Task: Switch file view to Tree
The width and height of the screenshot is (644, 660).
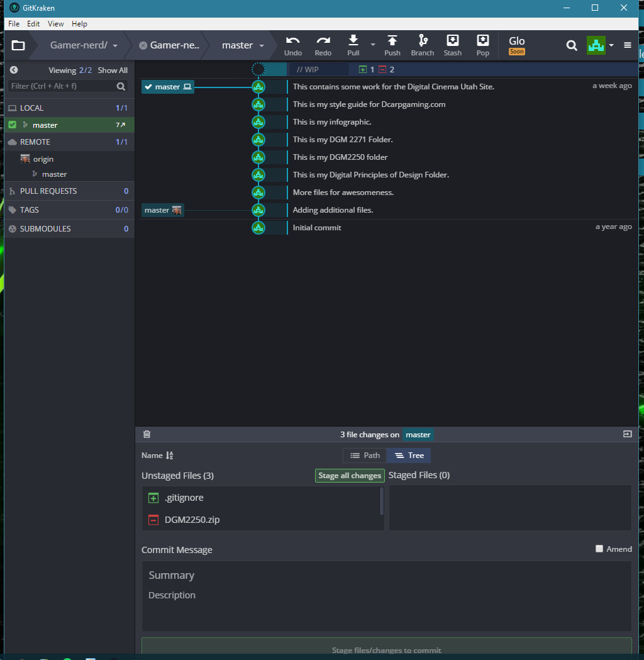Action: point(409,456)
